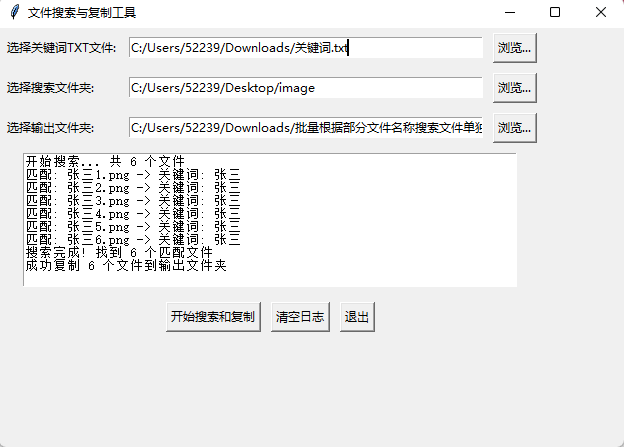Focus the search folder path field
The height and width of the screenshot is (447, 624).
point(306,88)
